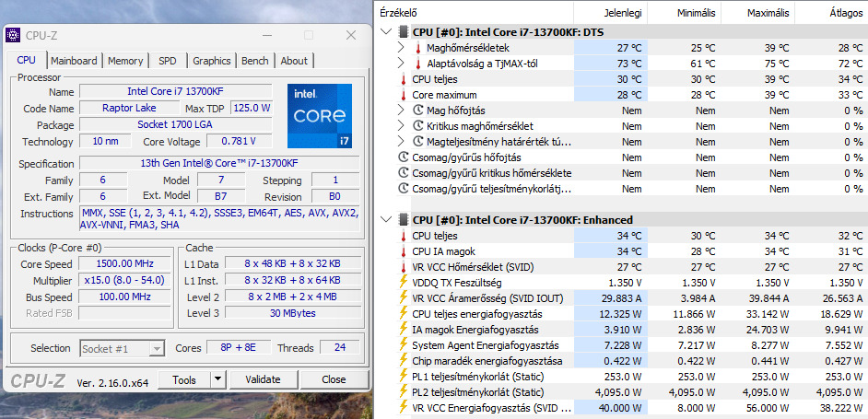Click the Maximális column header

757,13
